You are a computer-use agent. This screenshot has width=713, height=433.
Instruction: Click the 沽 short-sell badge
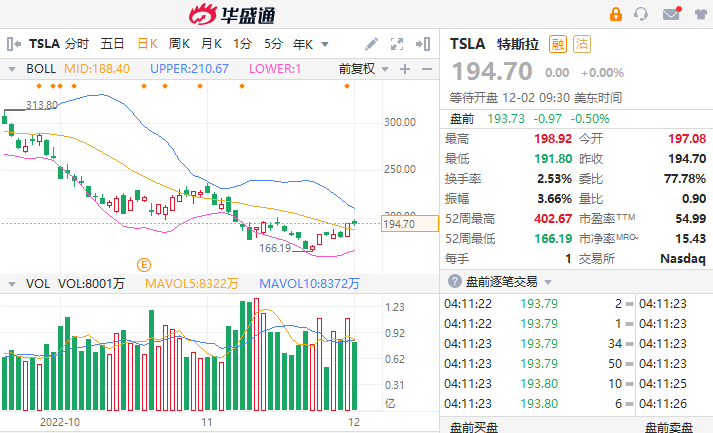click(582, 44)
